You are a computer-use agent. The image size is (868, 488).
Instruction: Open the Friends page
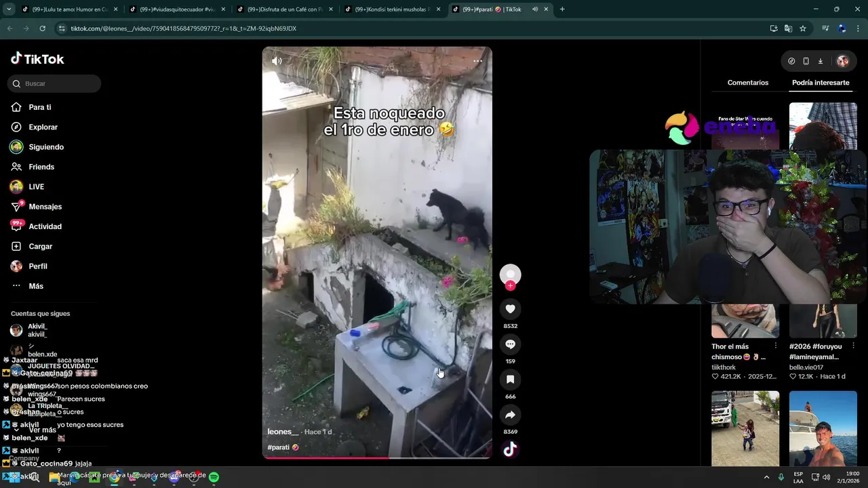[x=33, y=167]
